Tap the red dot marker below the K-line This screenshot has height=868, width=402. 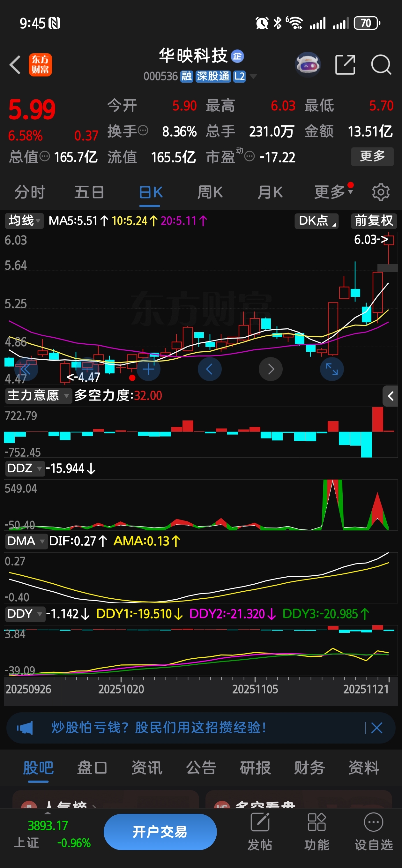click(x=132, y=378)
